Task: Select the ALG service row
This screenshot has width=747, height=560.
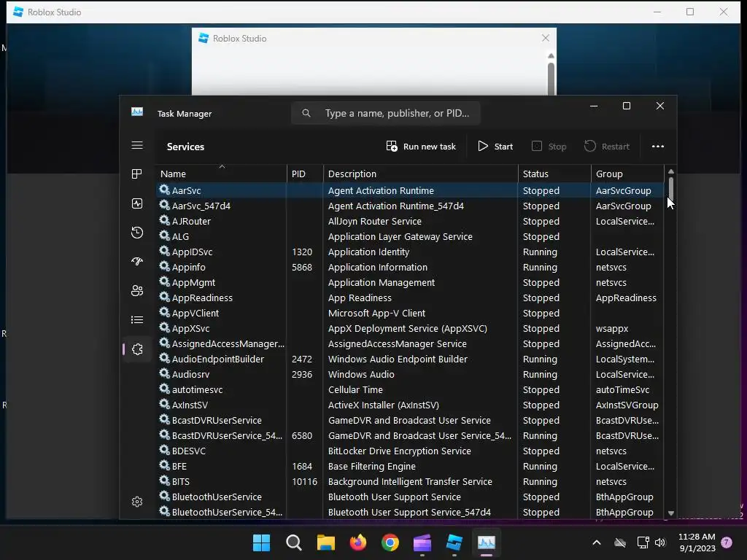Action: pyautogui.click(x=410, y=236)
